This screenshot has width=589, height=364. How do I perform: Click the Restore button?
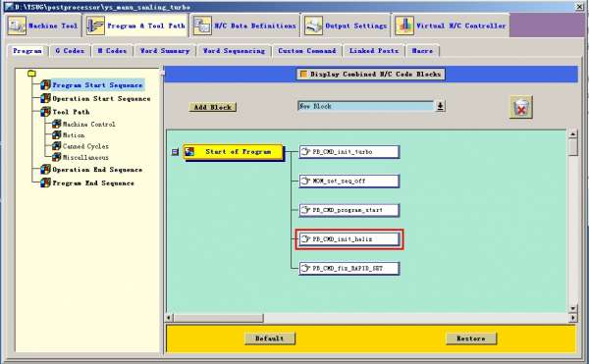tap(471, 338)
